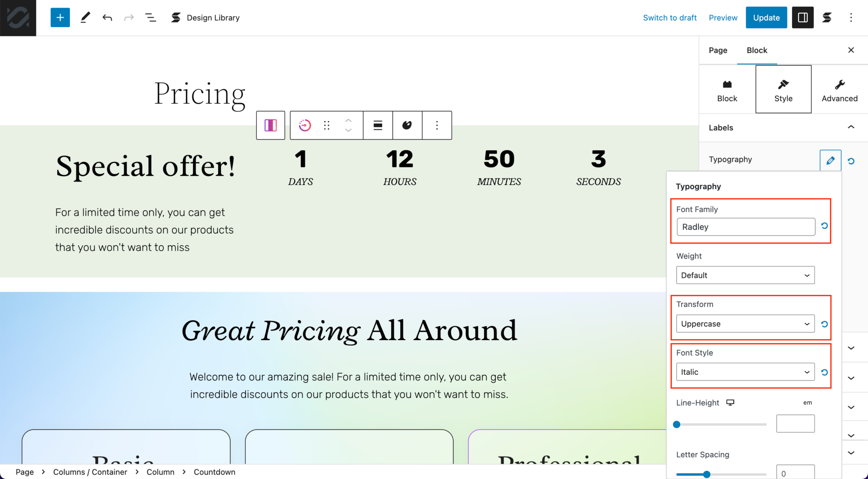Open block options with three-dot icon
Viewport: 868px width, 479px height.
point(437,125)
